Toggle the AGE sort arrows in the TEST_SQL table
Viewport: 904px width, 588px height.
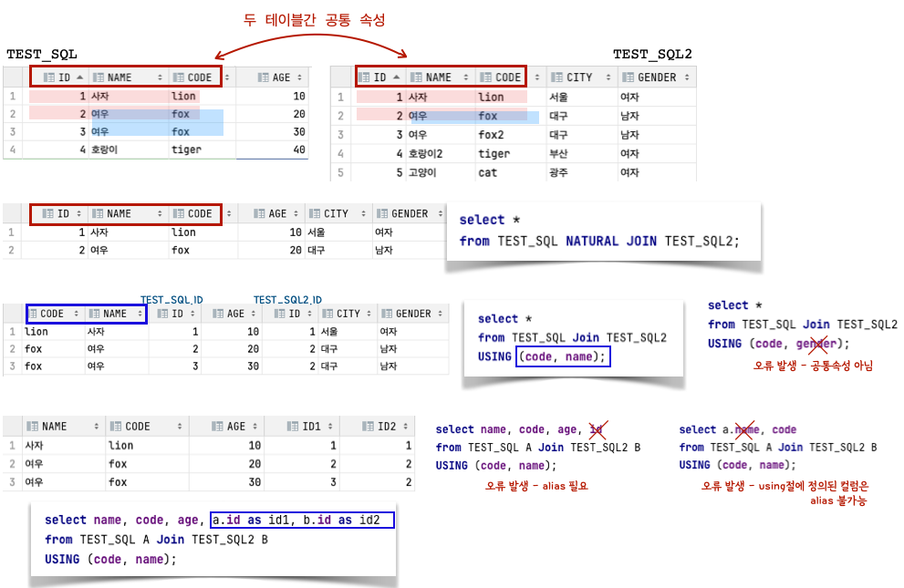[300, 77]
